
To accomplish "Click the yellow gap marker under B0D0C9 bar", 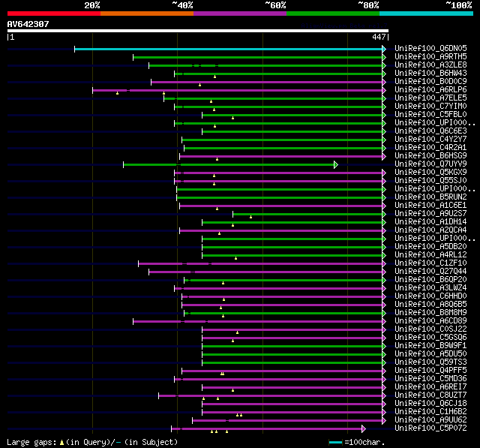I will [x=200, y=85].
